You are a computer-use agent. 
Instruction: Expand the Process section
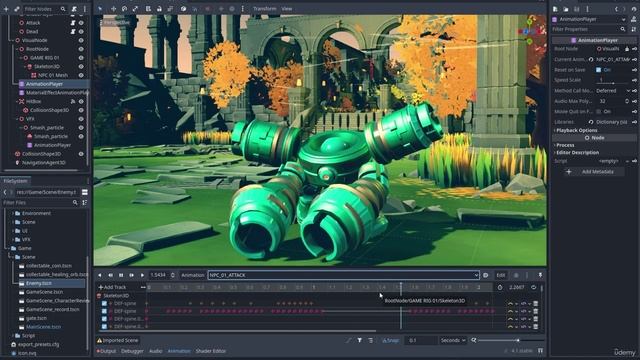564,145
